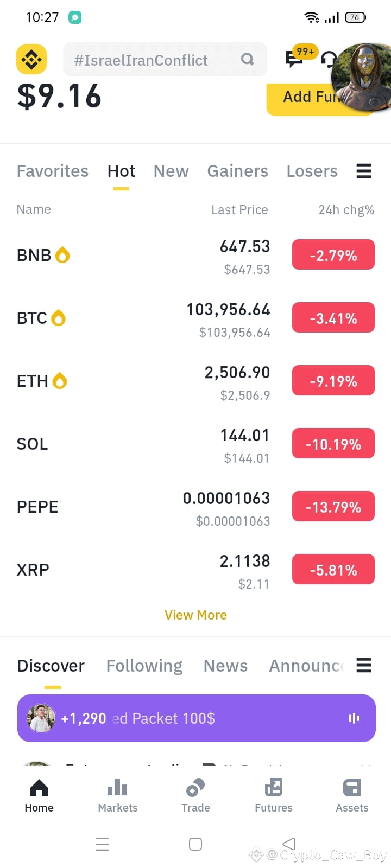Switch to the Gainers tab
The width and height of the screenshot is (391, 868).
[238, 171]
